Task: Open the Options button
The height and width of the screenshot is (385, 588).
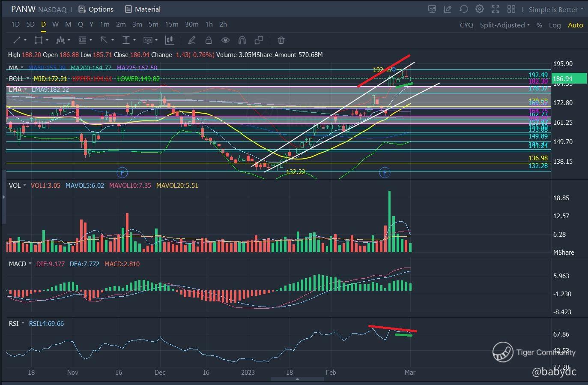Action: point(96,9)
